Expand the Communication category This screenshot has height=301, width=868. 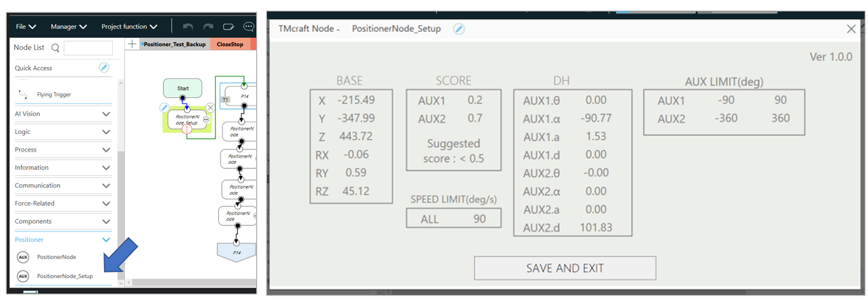point(106,185)
